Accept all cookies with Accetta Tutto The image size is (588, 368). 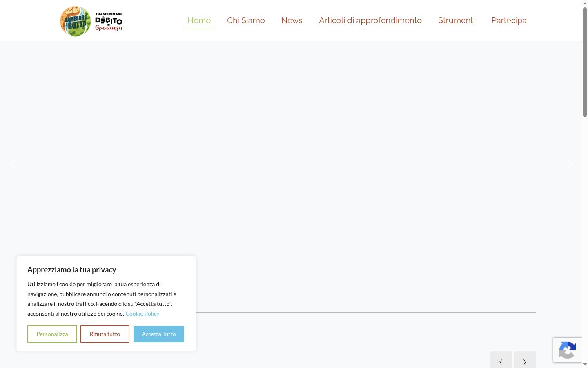click(159, 334)
